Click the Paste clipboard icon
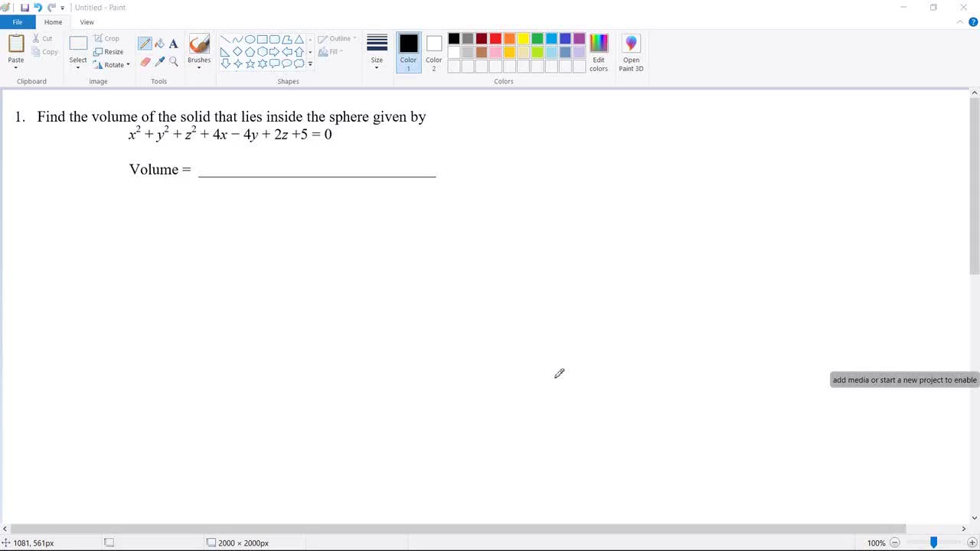 point(16,44)
